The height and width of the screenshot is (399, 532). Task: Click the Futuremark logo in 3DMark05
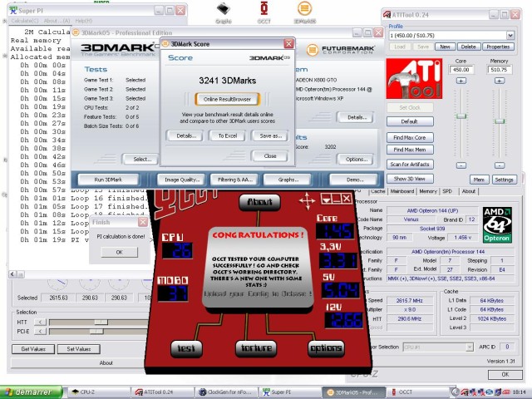341,50
